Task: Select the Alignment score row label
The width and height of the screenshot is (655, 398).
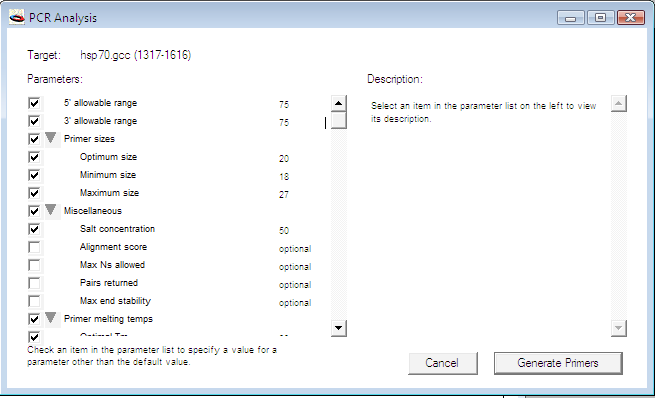Action: point(114,247)
